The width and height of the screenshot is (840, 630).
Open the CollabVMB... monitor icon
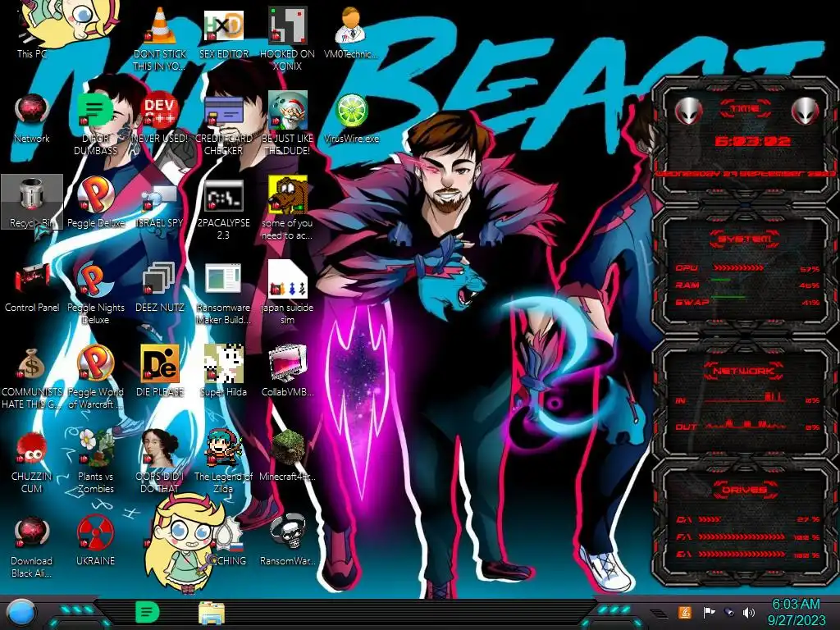point(287,364)
